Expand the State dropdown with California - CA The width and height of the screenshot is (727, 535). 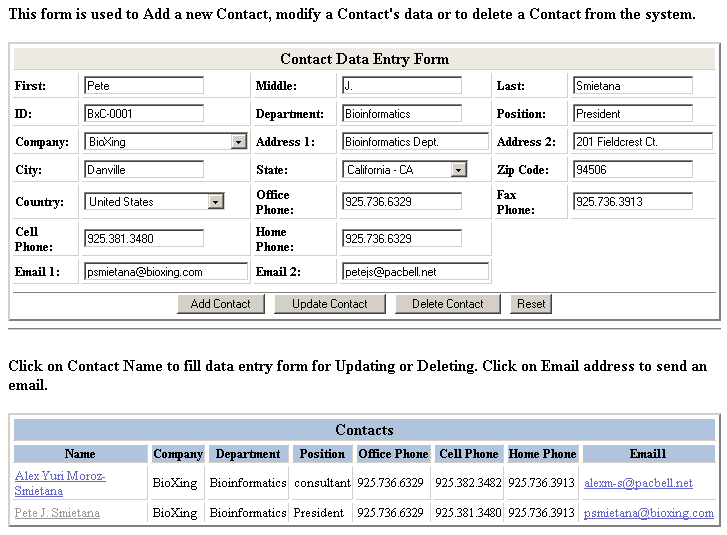404,170
